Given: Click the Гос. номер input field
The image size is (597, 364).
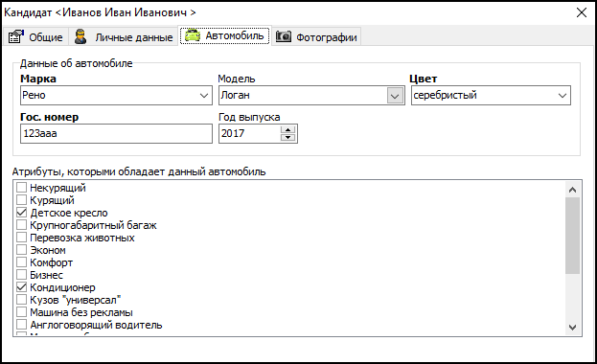Looking at the screenshot, I should [x=116, y=134].
